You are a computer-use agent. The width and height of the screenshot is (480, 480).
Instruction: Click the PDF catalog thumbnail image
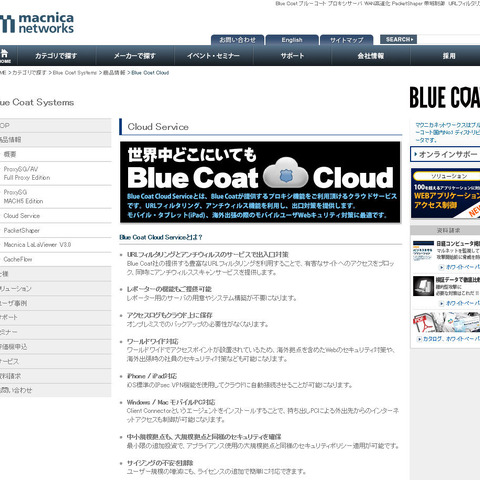tap(446, 322)
